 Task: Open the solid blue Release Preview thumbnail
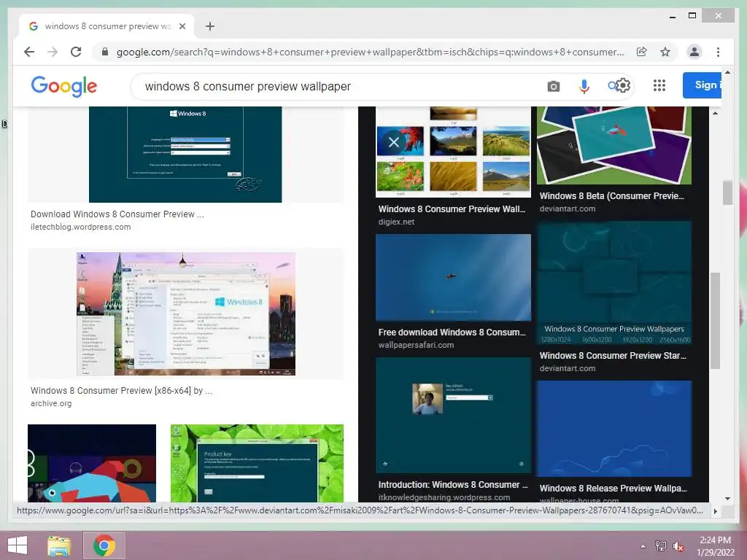pyautogui.click(x=614, y=429)
